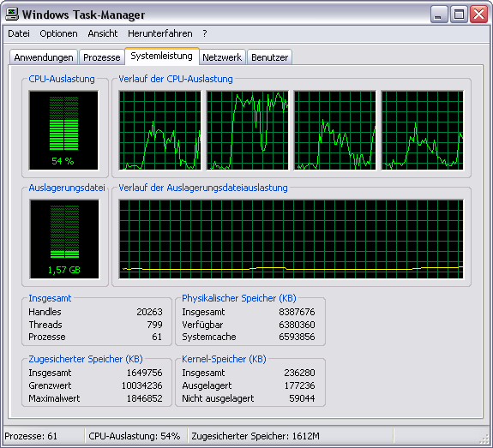
Task: Open the Datei menu
Action: [x=19, y=33]
